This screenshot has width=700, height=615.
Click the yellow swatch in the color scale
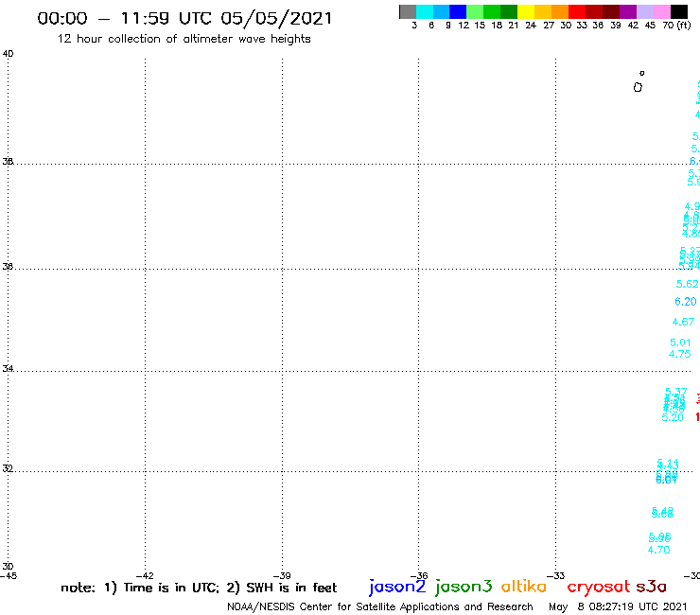[526, 11]
